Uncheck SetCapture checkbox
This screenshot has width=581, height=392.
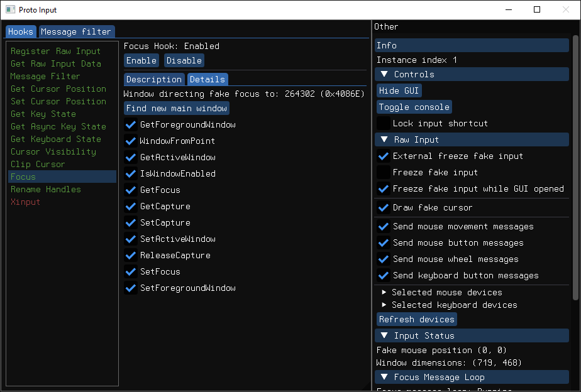[x=130, y=222]
